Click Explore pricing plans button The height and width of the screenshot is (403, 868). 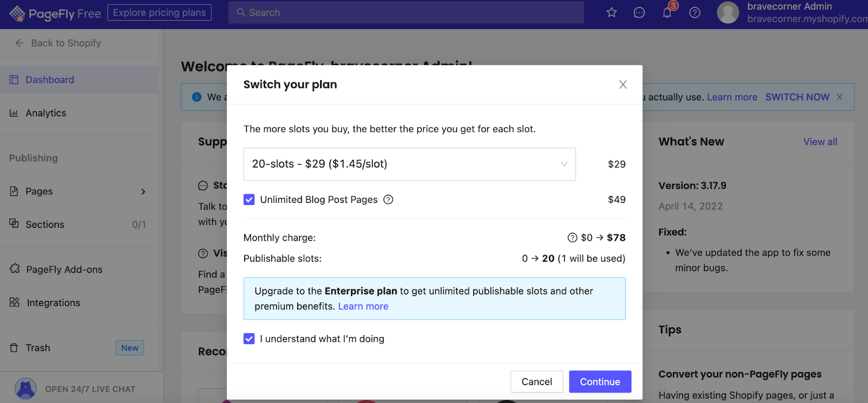[x=159, y=12]
